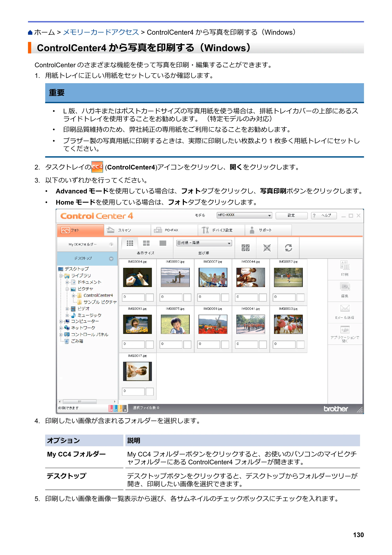
Task: Open the メモリーカードアクセス breadcrumb link
Action: coord(101,32)
